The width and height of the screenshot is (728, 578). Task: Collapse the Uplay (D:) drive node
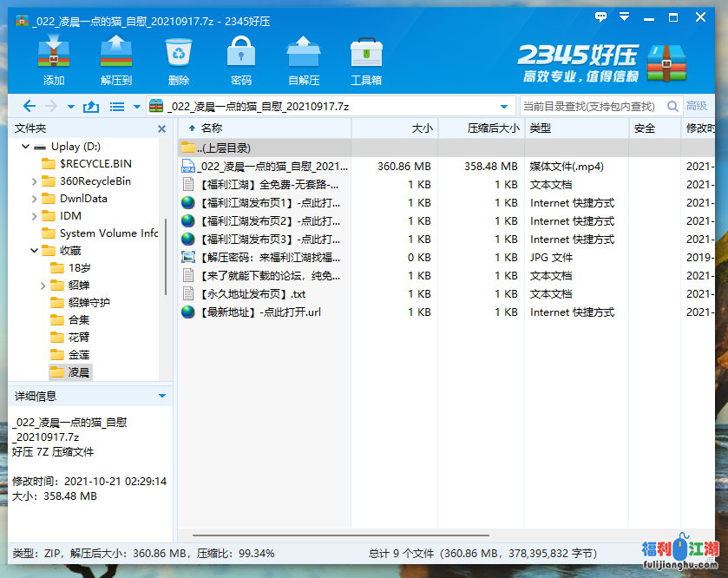click(x=25, y=147)
